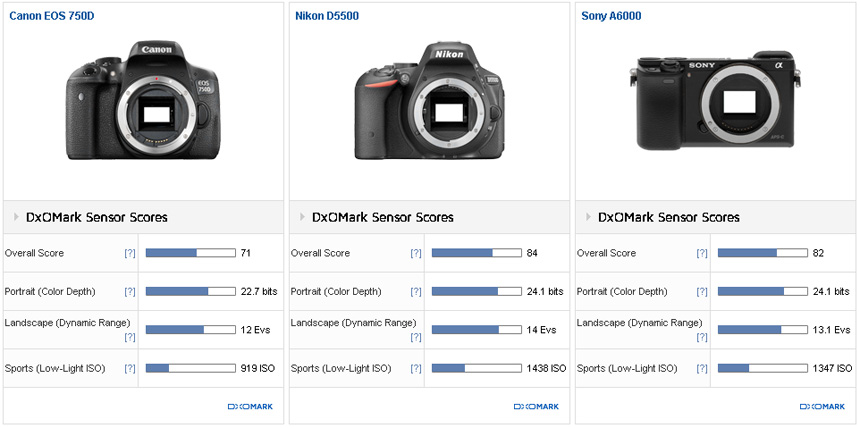
Task: Select Nikon dynamic range value 14 Evs
Action: click(541, 330)
